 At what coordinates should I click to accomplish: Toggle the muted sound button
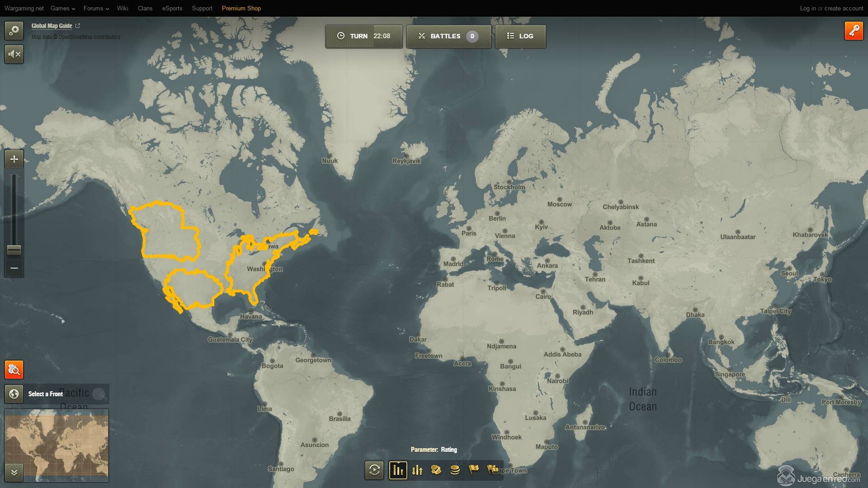pos(14,54)
